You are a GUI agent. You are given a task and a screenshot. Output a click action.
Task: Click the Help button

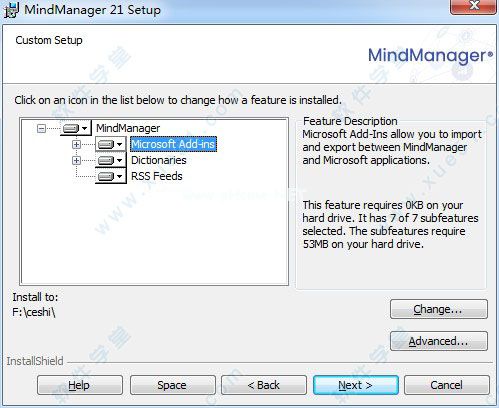(80, 385)
